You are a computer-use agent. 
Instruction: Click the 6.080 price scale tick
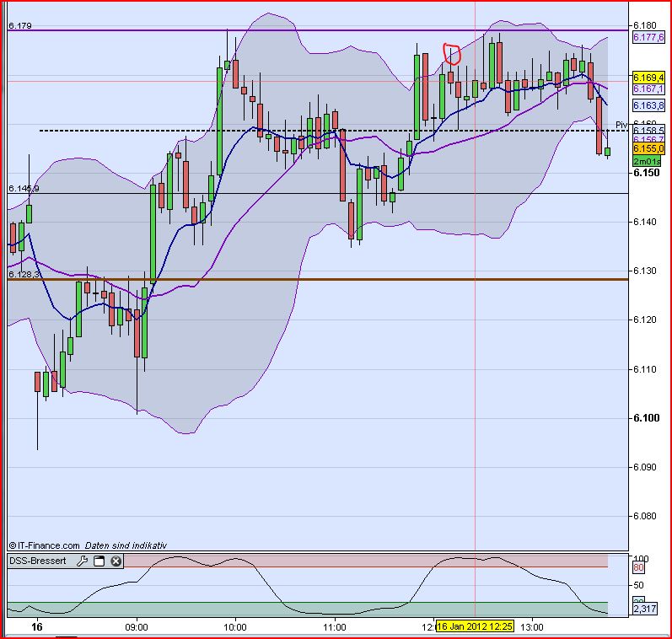coord(645,516)
